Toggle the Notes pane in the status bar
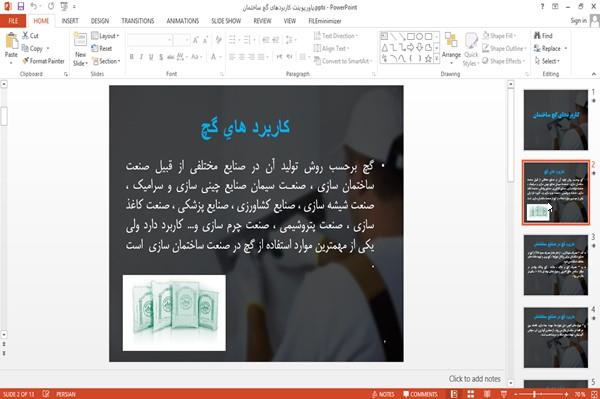The image size is (600, 399). [x=383, y=394]
